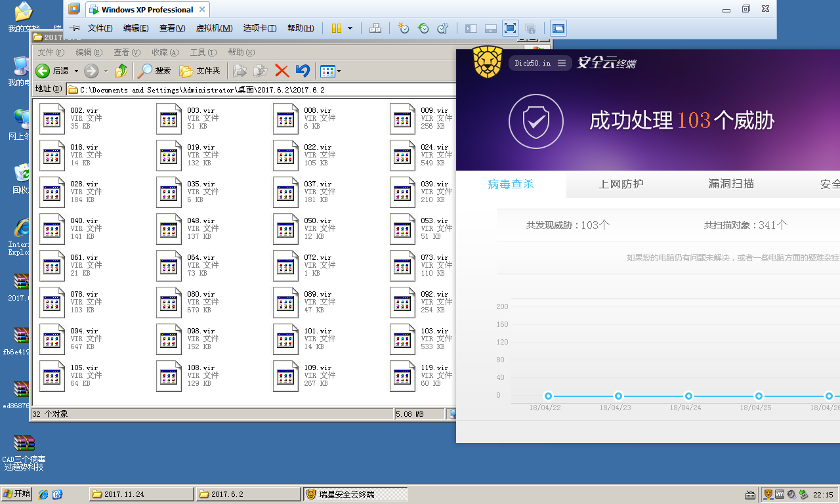Open Explorer 帮助(H) menu
The image size is (840, 504).
(241, 52)
